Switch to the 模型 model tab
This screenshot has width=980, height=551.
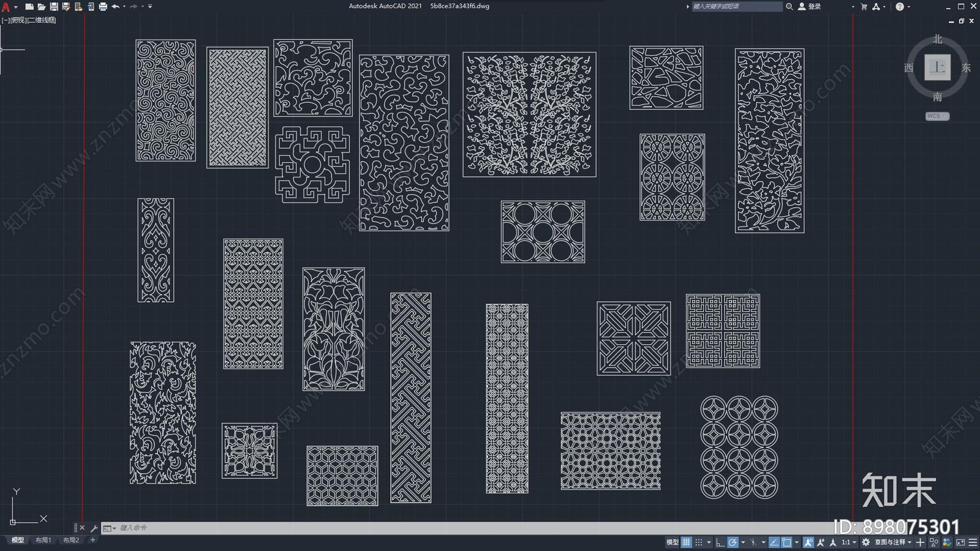click(18, 540)
